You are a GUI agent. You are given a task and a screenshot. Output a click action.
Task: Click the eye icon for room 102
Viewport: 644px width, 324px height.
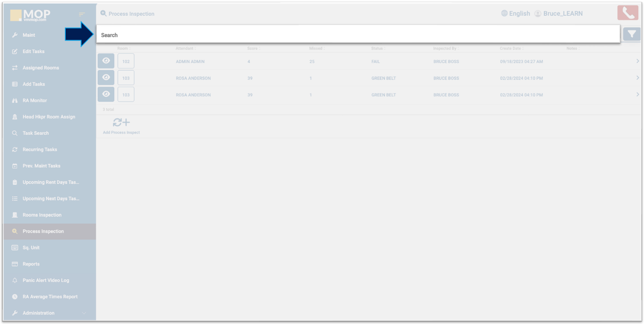pos(106,61)
